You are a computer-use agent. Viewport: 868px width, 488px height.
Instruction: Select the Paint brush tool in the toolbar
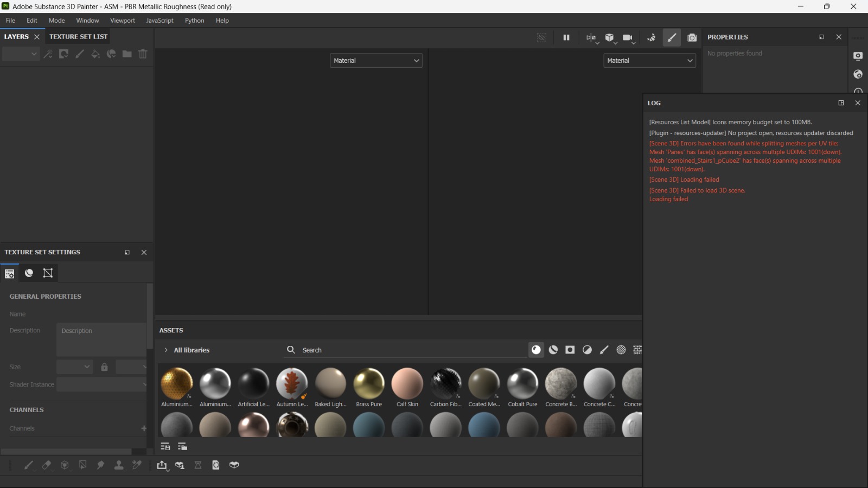pyautogui.click(x=671, y=37)
